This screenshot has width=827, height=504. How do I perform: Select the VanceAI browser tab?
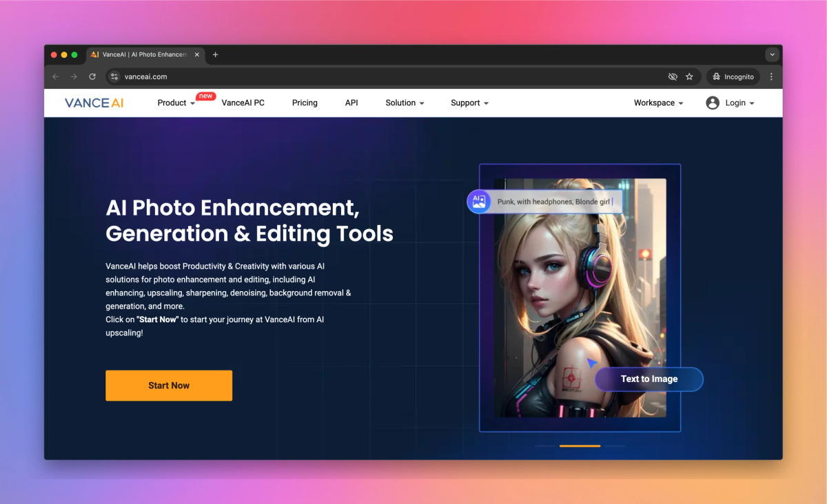coord(145,54)
